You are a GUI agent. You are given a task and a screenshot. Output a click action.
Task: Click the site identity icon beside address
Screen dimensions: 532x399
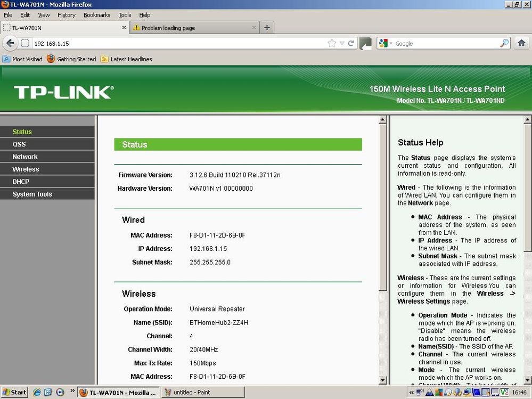[25, 43]
